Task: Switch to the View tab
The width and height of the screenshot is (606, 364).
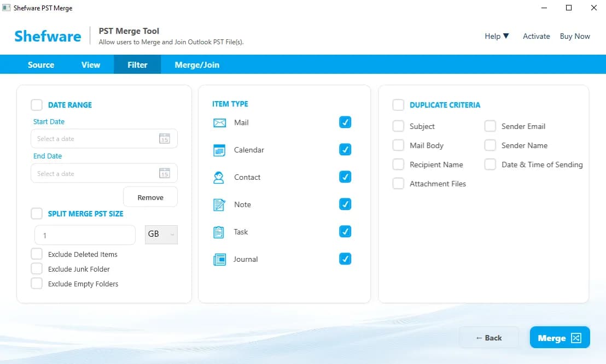Action: point(91,65)
